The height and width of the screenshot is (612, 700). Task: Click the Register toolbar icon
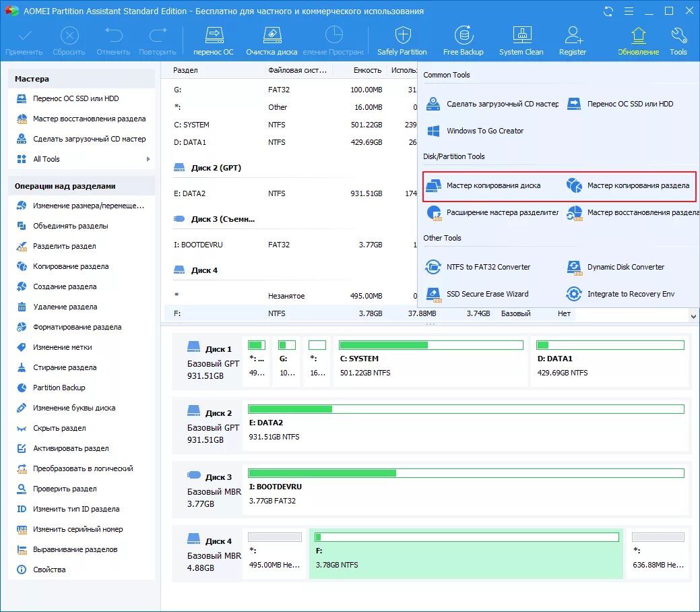572,40
